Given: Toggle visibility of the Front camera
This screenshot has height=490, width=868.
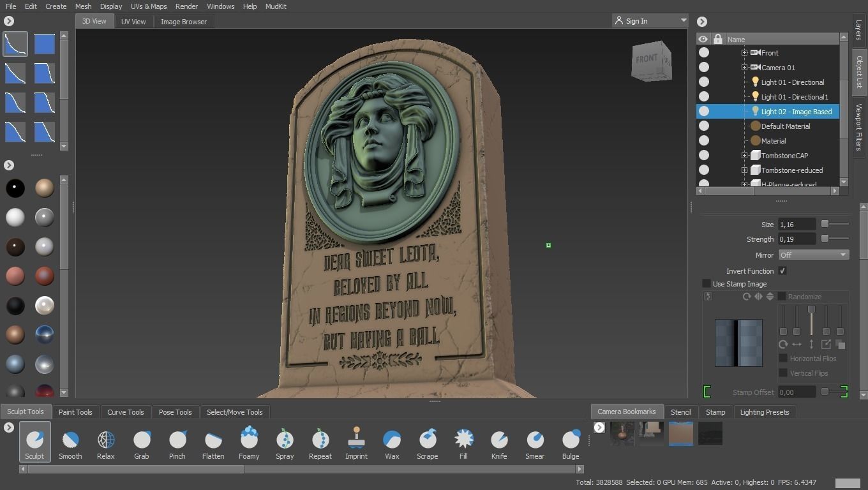Looking at the screenshot, I should coord(704,53).
